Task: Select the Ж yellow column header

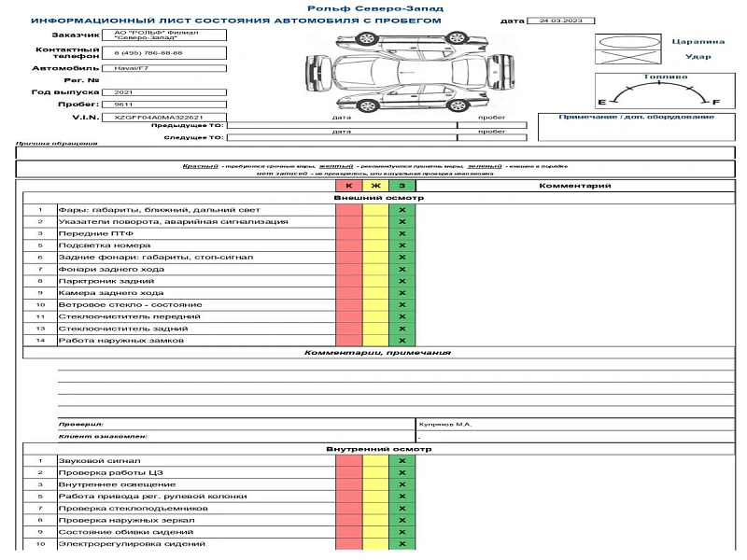Action: [x=374, y=186]
